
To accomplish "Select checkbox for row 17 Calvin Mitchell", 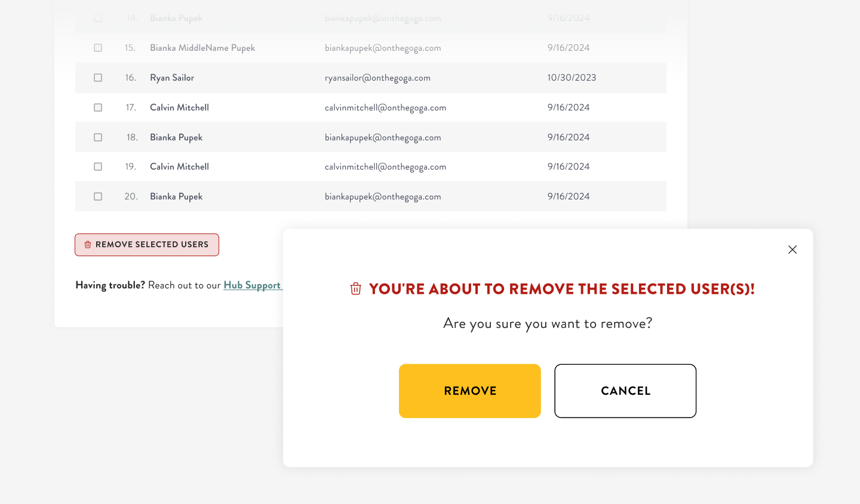I will tap(98, 107).
